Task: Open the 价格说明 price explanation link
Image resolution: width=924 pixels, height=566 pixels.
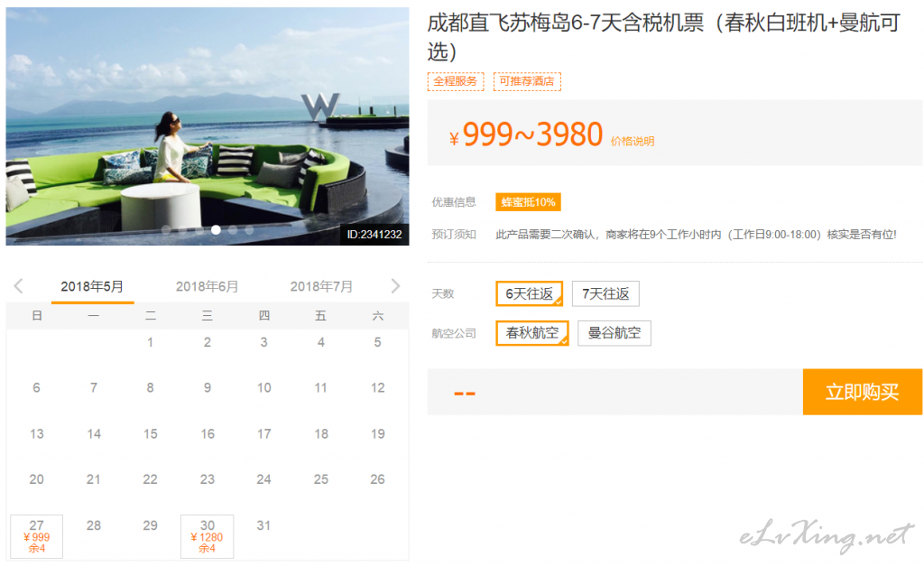Action: (633, 142)
